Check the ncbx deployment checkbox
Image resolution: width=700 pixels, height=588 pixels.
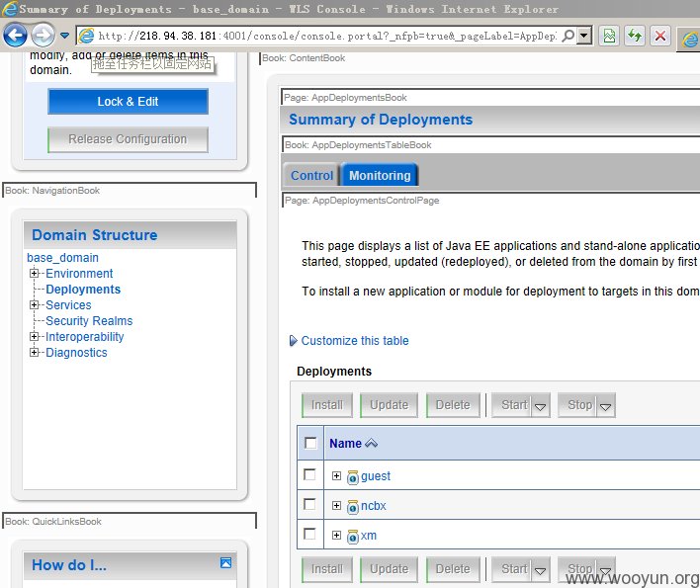click(309, 504)
